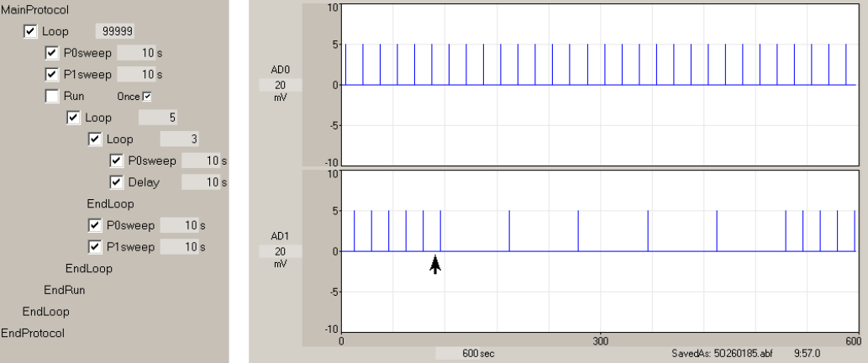Enable the Run checkbox

tap(51, 97)
